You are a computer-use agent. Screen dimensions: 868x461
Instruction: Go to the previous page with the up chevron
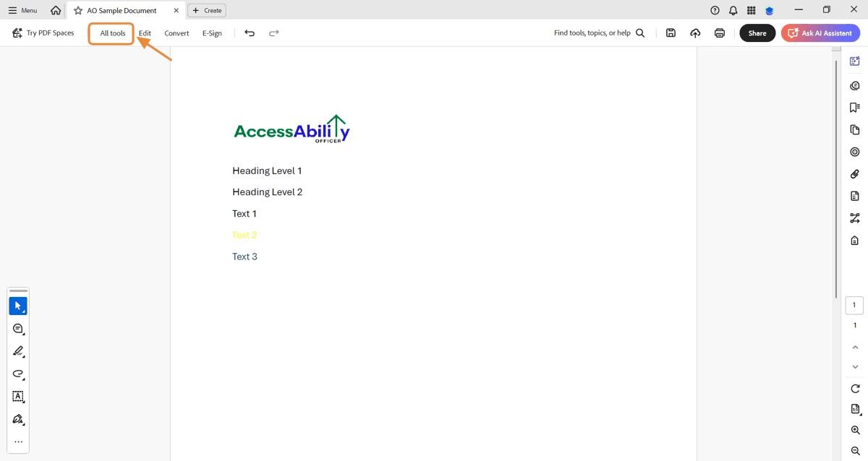[855, 346]
